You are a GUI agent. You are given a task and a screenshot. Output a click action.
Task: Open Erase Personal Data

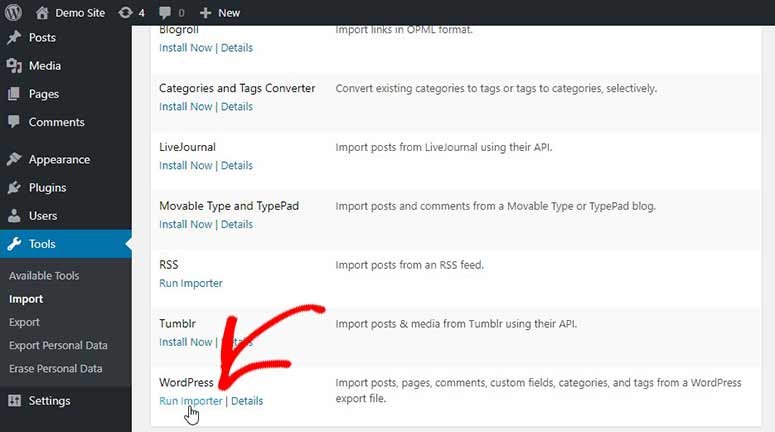tap(55, 369)
